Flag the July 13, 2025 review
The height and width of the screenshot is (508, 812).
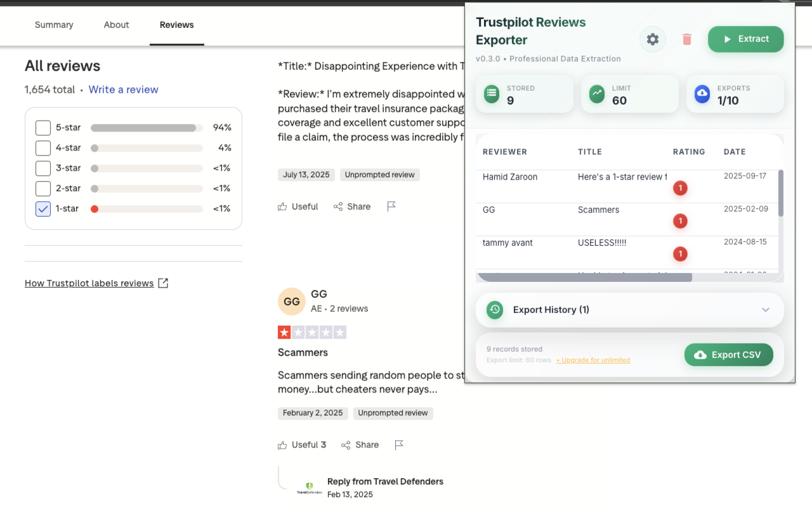pos(391,206)
